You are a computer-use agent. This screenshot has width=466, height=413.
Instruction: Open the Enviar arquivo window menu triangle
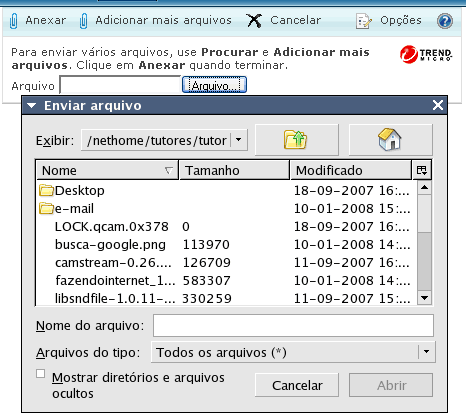coord(32,106)
